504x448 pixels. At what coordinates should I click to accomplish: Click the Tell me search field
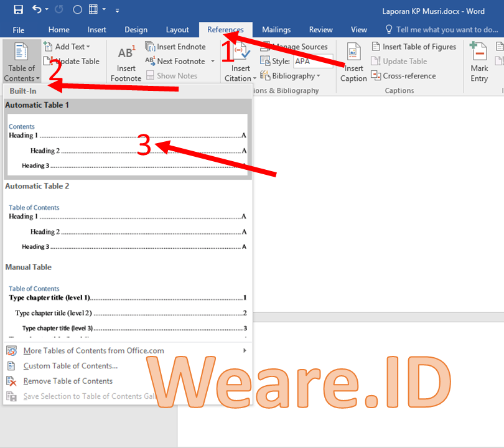point(447,30)
